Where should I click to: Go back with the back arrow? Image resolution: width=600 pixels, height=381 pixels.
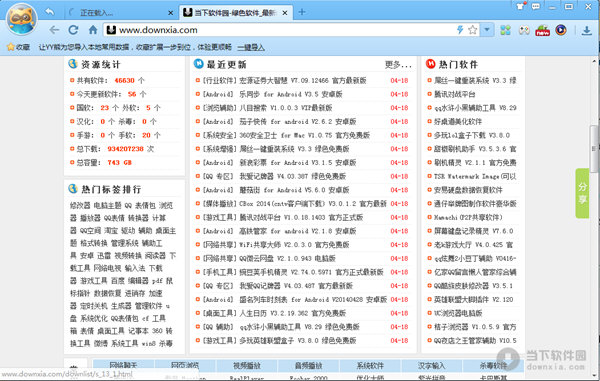point(54,30)
